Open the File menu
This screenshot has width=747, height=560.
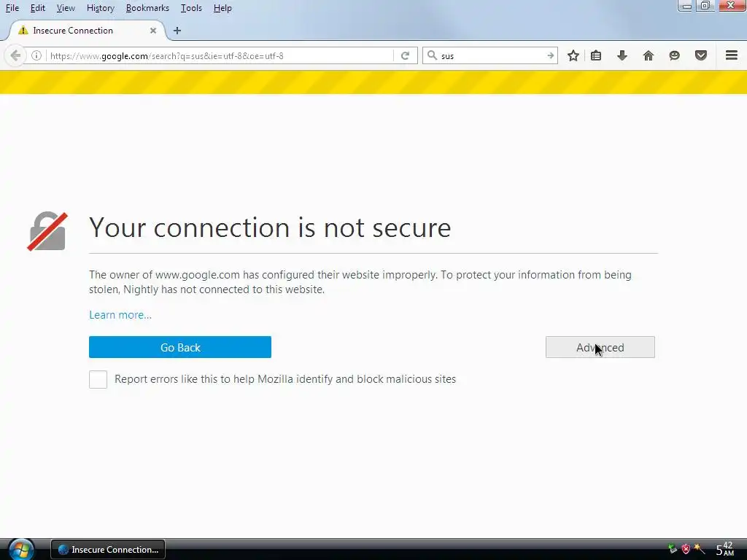tap(12, 8)
